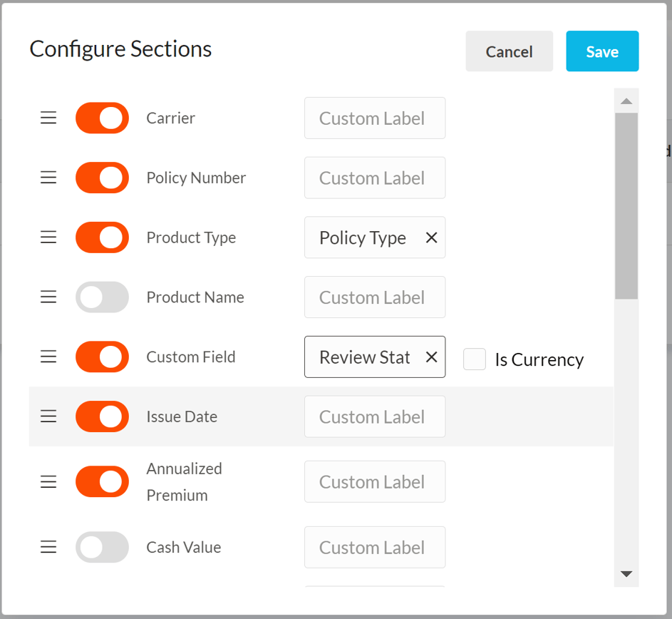
Task: Enable the Cash Value section
Action: [x=102, y=547]
